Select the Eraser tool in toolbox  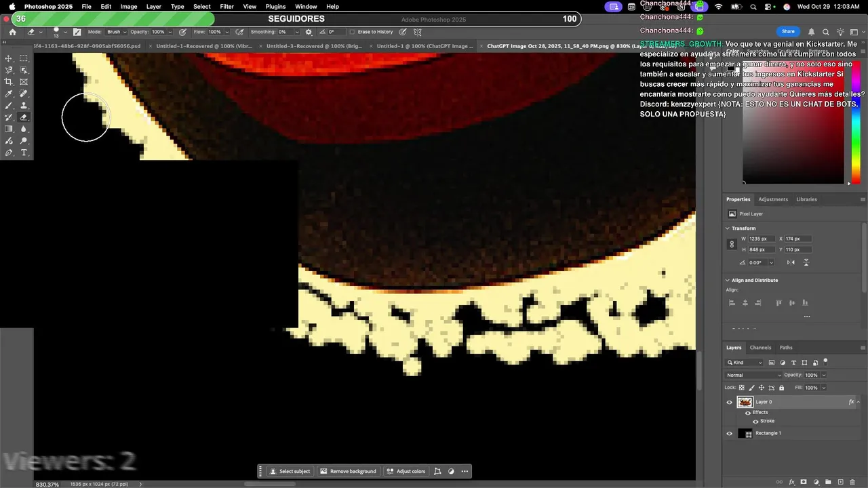tap(24, 117)
